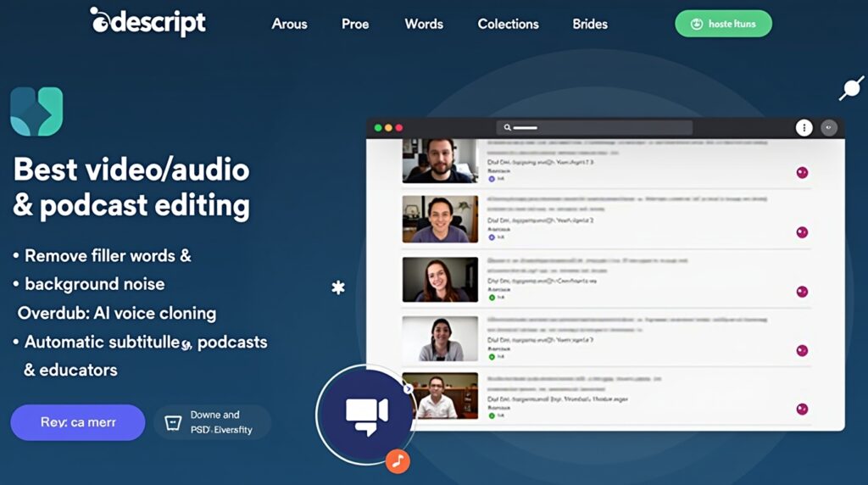Click the orange music note badge

(398, 460)
